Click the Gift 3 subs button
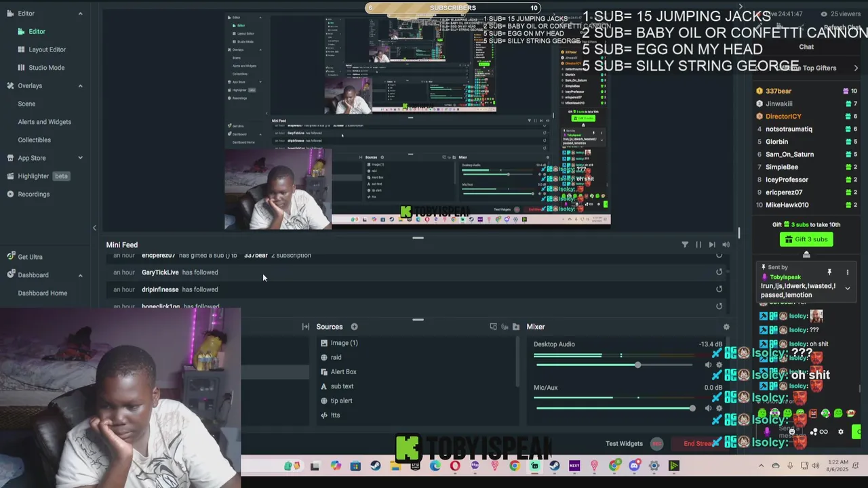 [x=806, y=239]
